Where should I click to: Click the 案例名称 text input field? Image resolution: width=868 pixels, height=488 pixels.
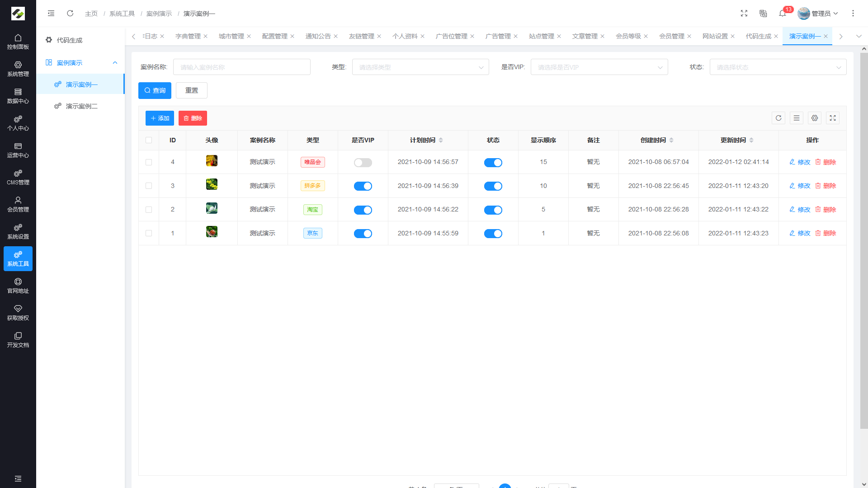(241, 67)
